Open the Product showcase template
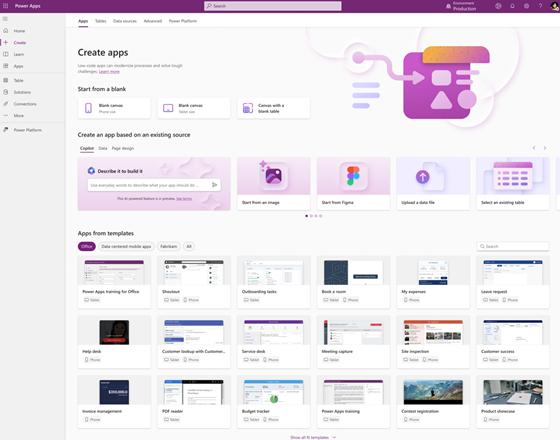560x440 pixels. [x=513, y=401]
